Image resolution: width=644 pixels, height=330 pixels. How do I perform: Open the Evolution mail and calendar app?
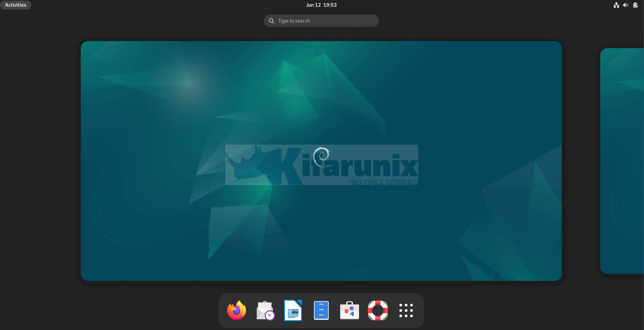(265, 310)
